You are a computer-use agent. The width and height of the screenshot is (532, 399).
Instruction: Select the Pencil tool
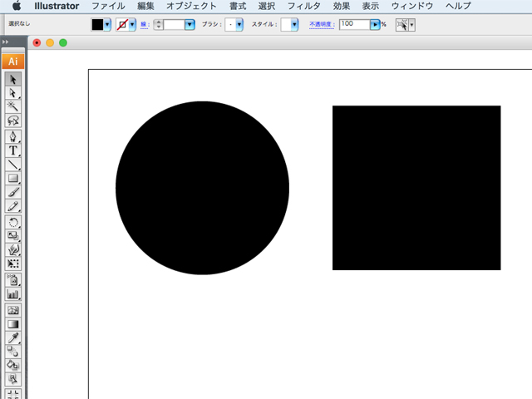point(13,206)
